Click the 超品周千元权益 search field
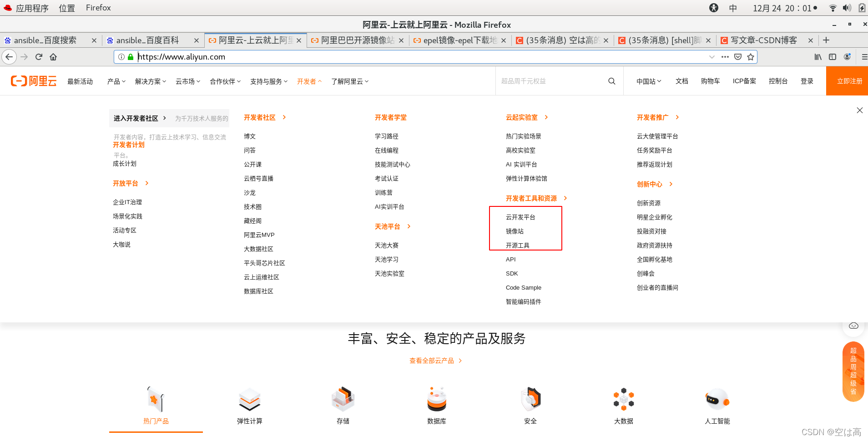 (550, 81)
